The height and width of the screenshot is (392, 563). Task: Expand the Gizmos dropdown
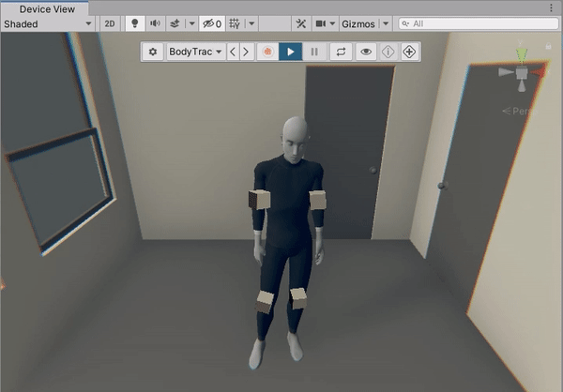pyautogui.click(x=364, y=23)
